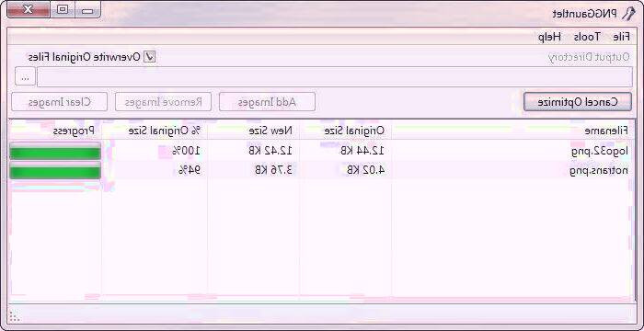The height and width of the screenshot is (331, 644).
Task: Click the 12.42 KB new size cell
Action: [270, 151]
